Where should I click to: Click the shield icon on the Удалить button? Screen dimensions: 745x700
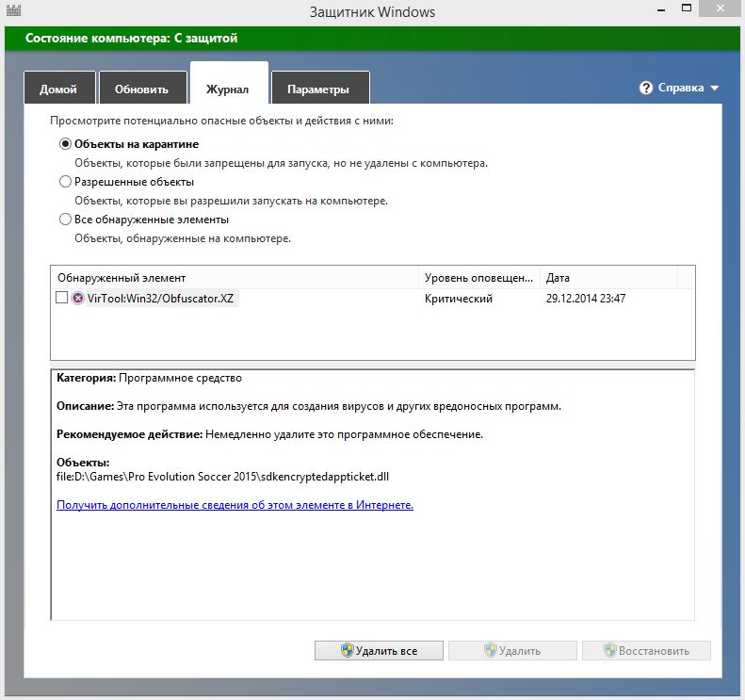point(491,651)
